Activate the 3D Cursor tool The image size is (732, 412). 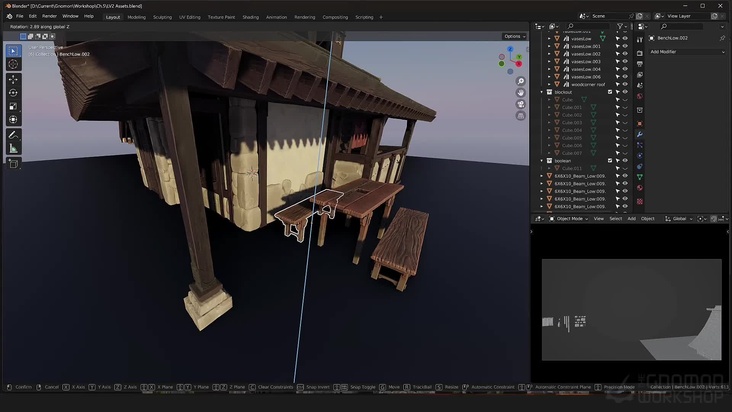tap(13, 64)
